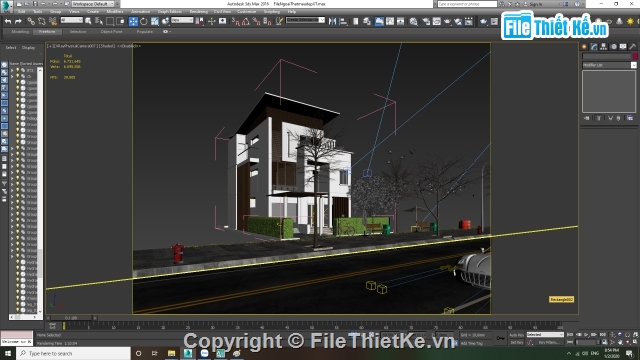Click the Remove Modifier trash icon
640x360 pixels.
(619, 118)
